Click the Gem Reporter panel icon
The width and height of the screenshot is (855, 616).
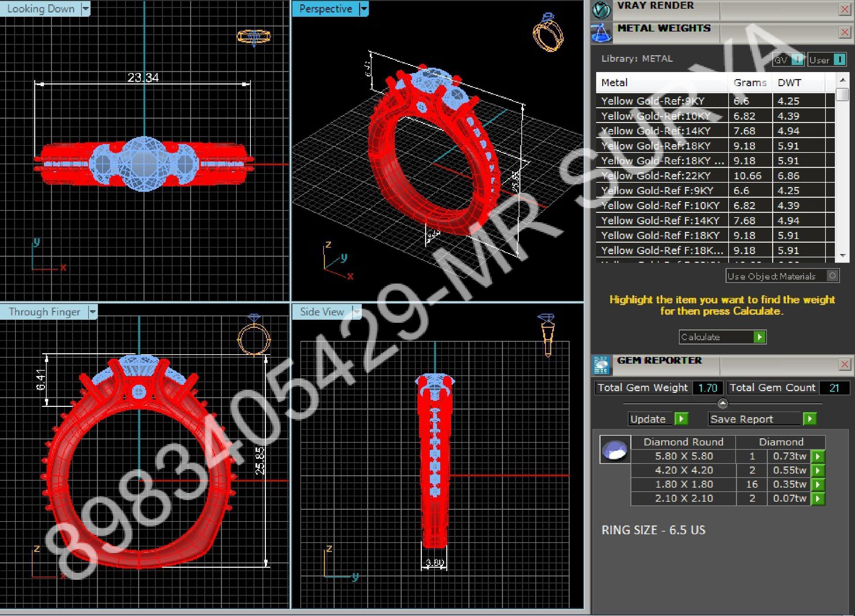pyautogui.click(x=601, y=365)
